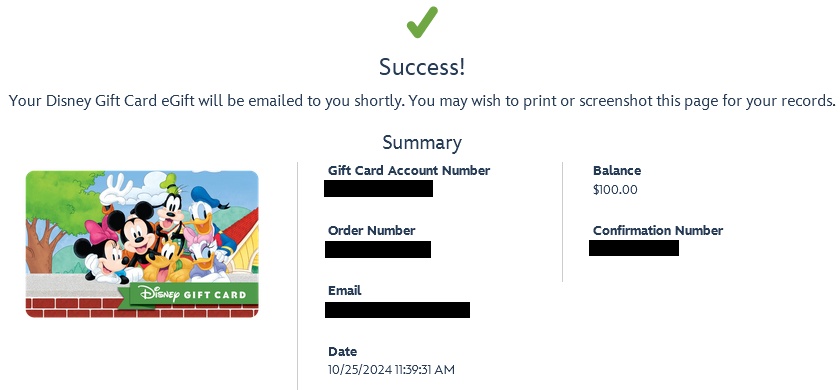This screenshot has height=390, width=840.
Task: Click the eGift emailed shortly message text
Action: coord(422,101)
